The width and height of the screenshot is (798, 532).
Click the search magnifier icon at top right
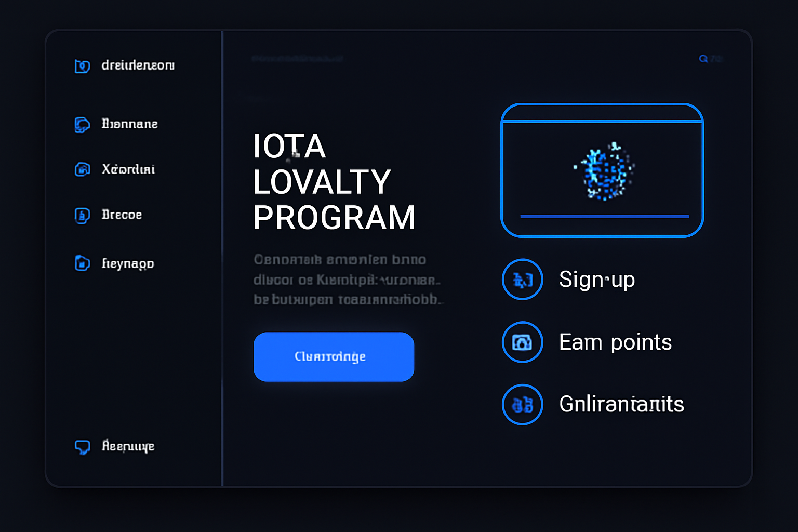(x=704, y=59)
